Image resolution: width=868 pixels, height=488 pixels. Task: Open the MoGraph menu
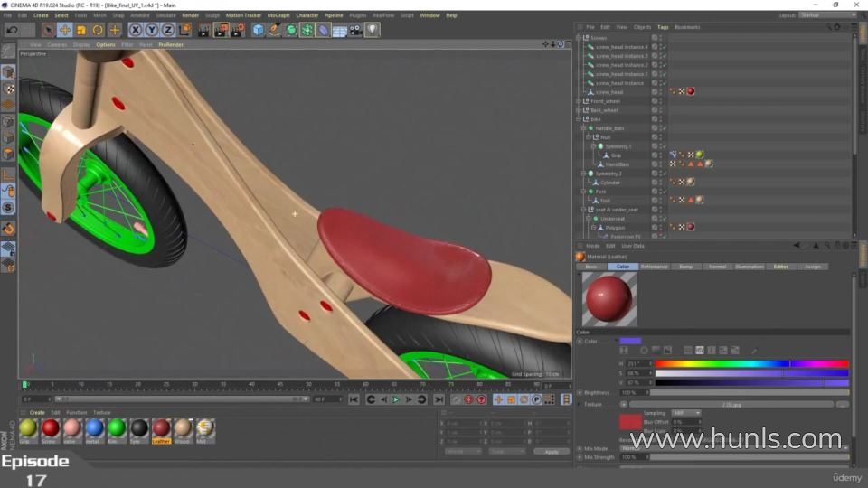pyautogui.click(x=278, y=15)
